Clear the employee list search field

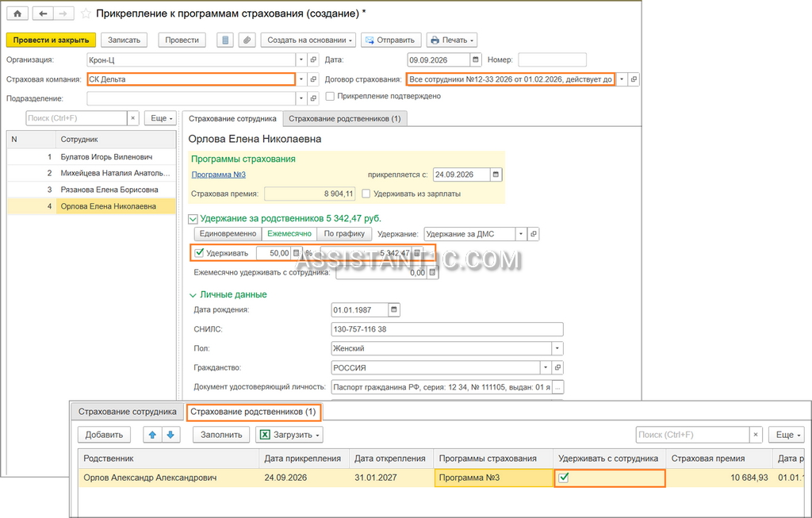133,118
